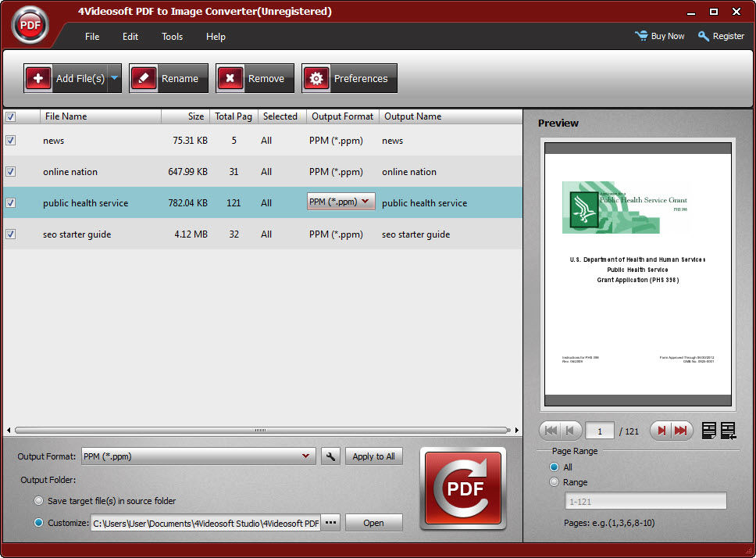756x558 pixels.
Task: Open the File menu
Action: click(92, 37)
